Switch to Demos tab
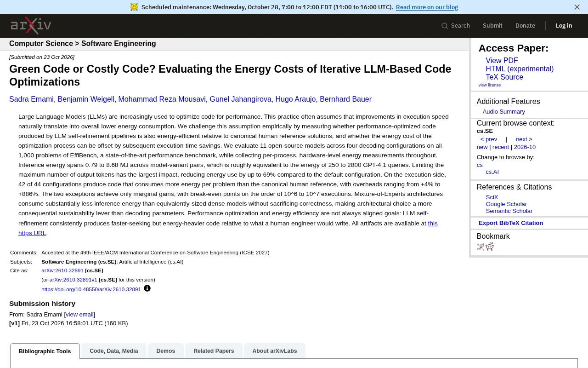 pyautogui.click(x=166, y=351)
